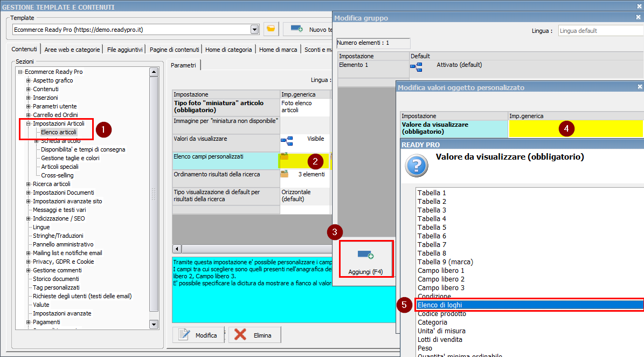Screen dimensions: 644x357
Task: Open the Template selection dropdown
Action: [254, 29]
